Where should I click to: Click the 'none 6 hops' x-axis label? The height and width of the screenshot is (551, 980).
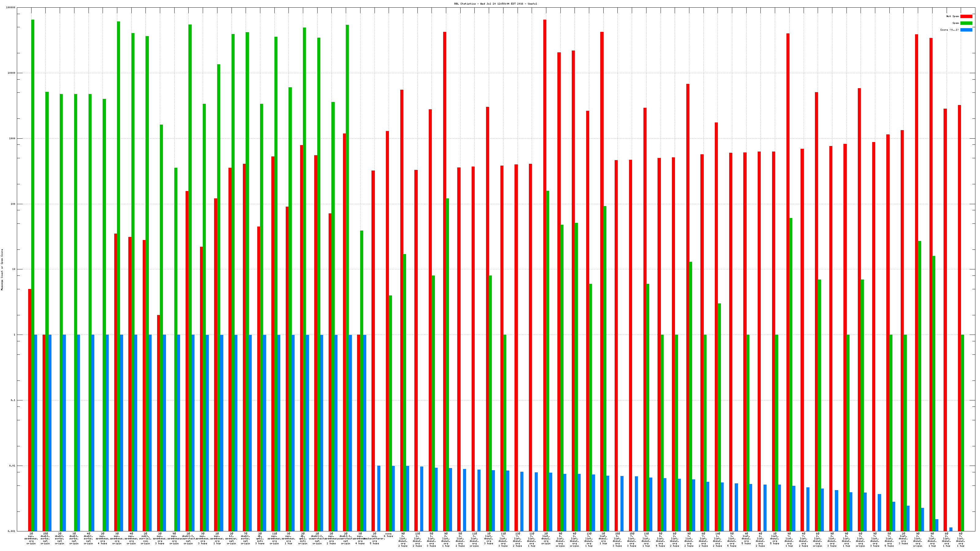[388, 535]
